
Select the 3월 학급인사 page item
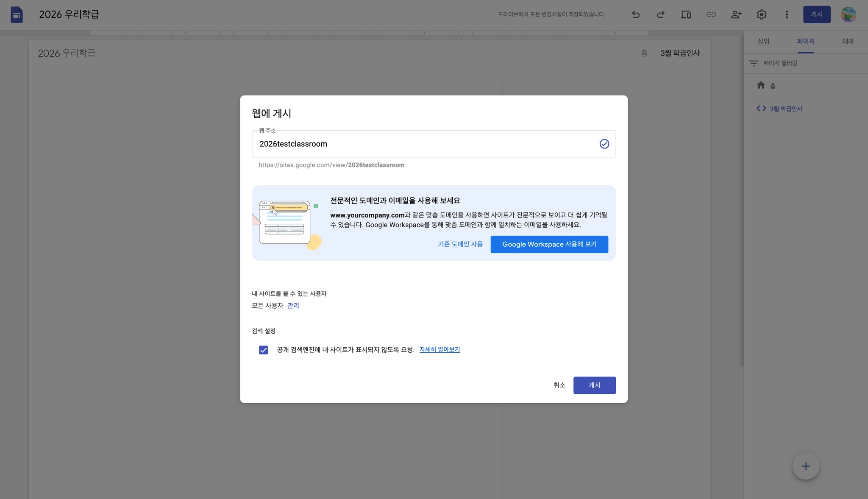(786, 109)
